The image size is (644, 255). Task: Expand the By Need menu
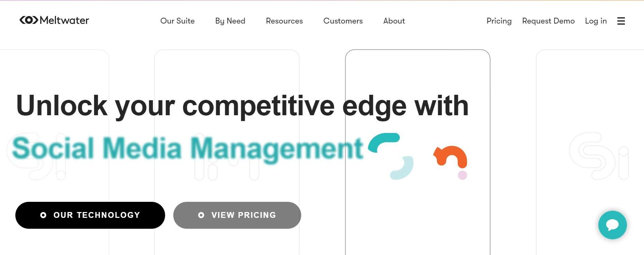(x=230, y=21)
